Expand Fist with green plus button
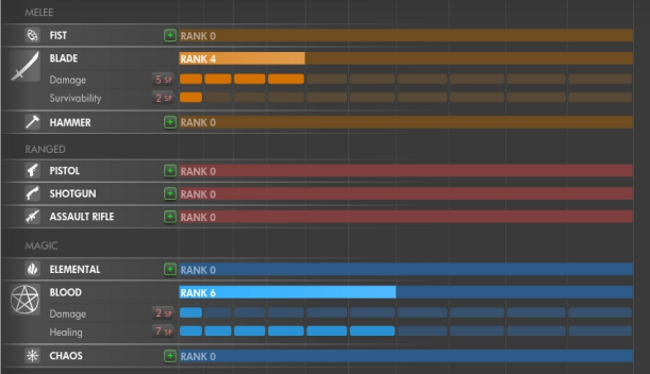 pos(170,36)
